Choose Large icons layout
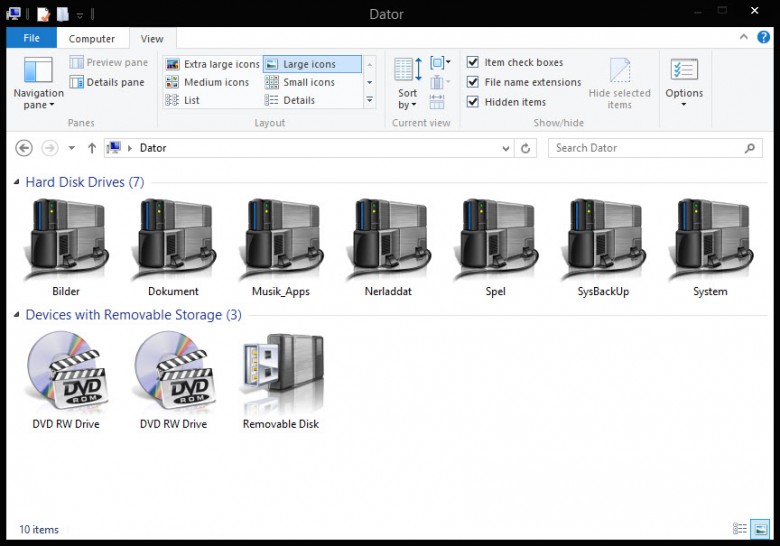This screenshot has height=546, width=780. tap(312, 64)
